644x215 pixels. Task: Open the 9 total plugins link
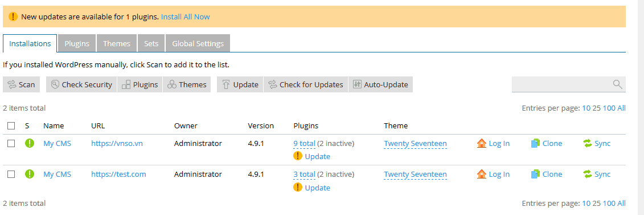304,144
